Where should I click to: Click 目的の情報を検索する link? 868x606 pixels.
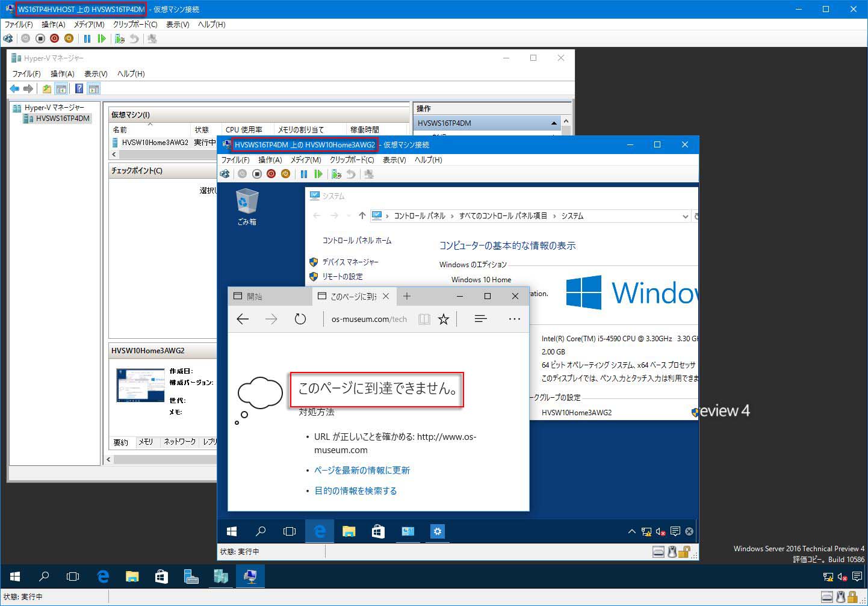pos(356,491)
